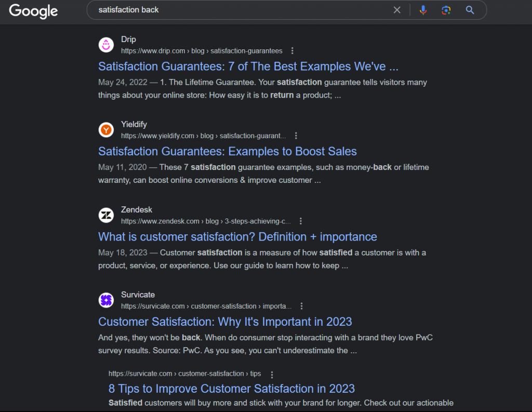This screenshot has height=412, width=532.
Task: Start voice search with the microphone icon
Action: pyautogui.click(x=423, y=10)
